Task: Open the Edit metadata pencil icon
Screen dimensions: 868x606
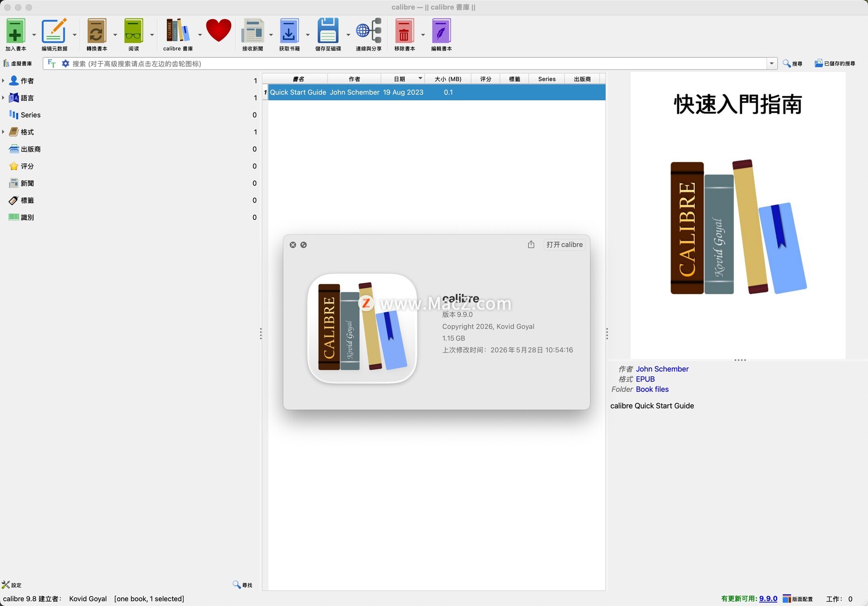Action: coord(54,31)
